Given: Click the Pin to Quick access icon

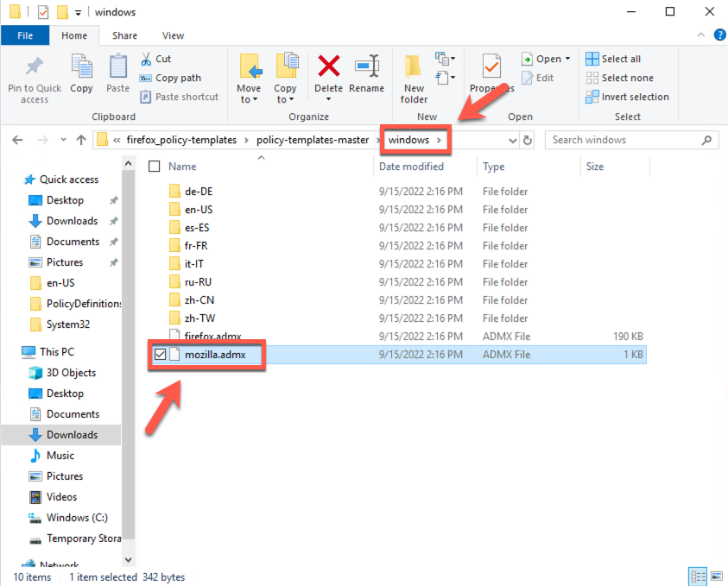Looking at the screenshot, I should (x=35, y=66).
